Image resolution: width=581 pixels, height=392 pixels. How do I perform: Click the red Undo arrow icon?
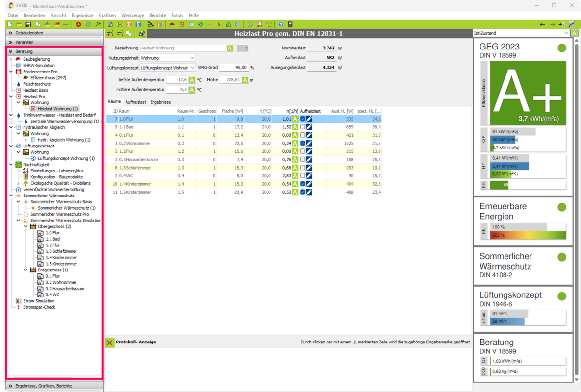coord(78,24)
